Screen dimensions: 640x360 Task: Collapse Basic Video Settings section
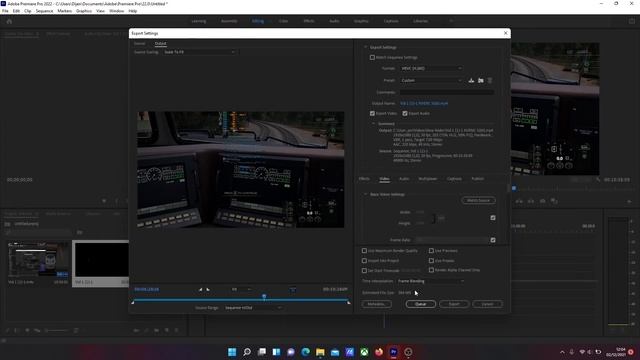(365, 194)
